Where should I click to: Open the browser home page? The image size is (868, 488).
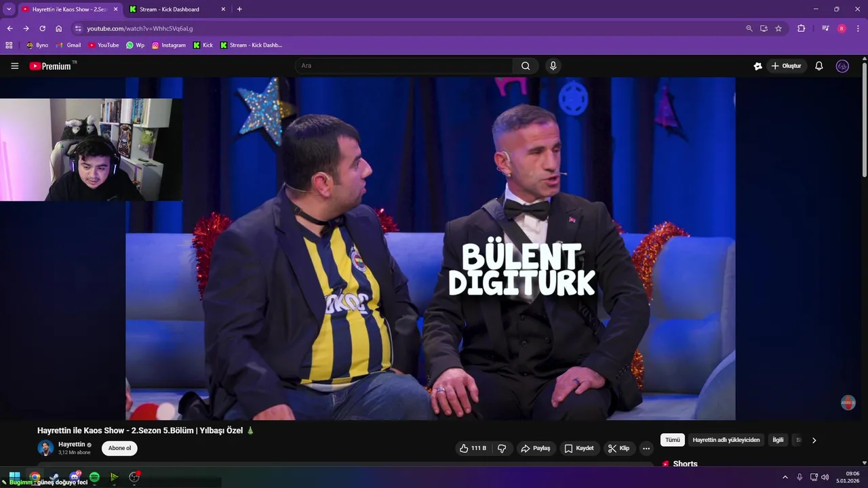58,28
